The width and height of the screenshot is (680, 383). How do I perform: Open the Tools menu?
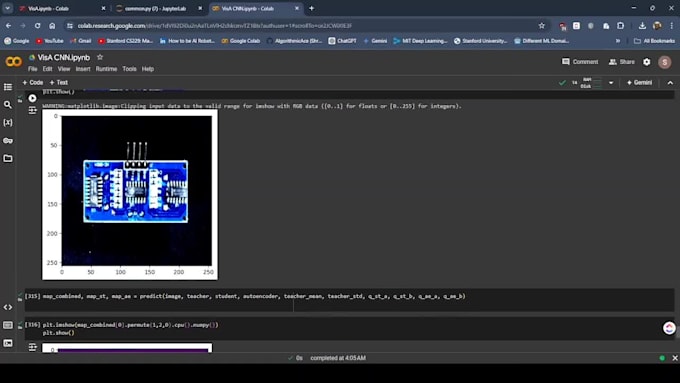(x=129, y=69)
